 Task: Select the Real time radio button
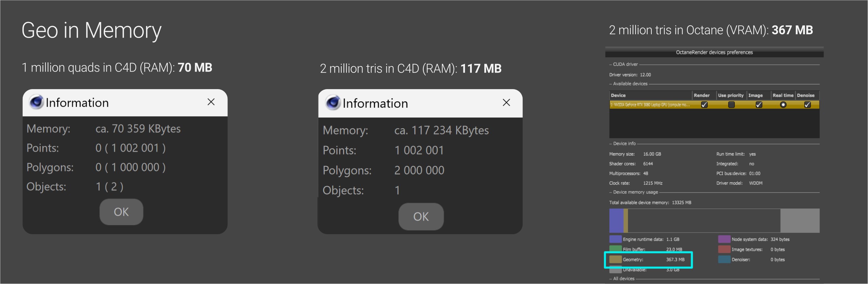coord(783,105)
